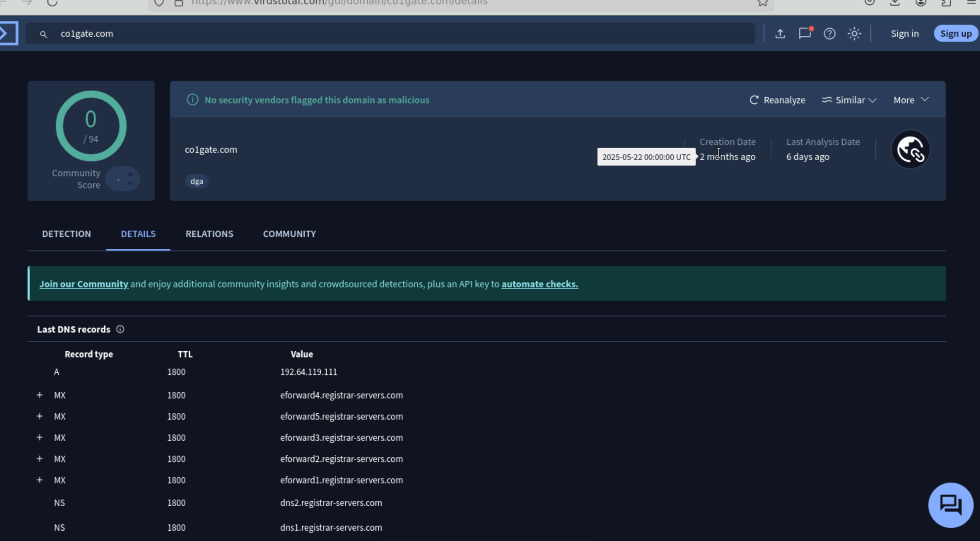
Task: Expand the eforward1 MX record row
Action: coord(40,480)
